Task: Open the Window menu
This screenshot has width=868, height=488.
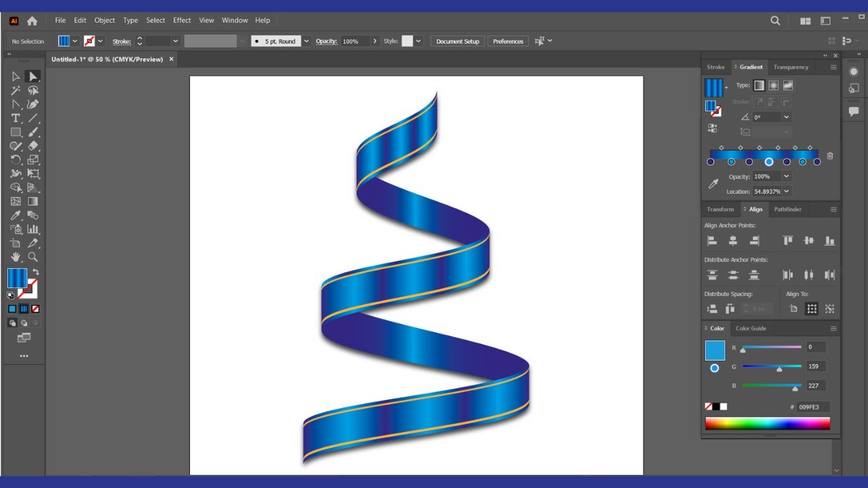Action: click(235, 20)
